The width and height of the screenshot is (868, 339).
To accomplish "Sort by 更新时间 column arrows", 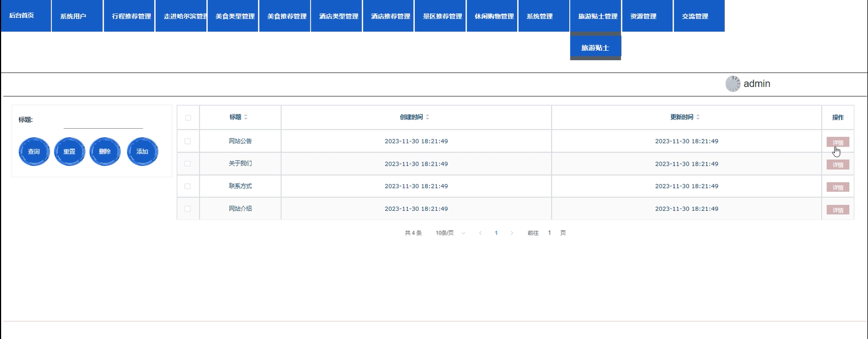I will [698, 117].
